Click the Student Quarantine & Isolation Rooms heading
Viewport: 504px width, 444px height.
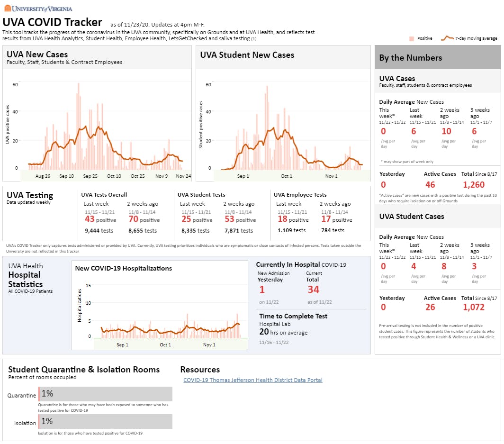coord(84,370)
